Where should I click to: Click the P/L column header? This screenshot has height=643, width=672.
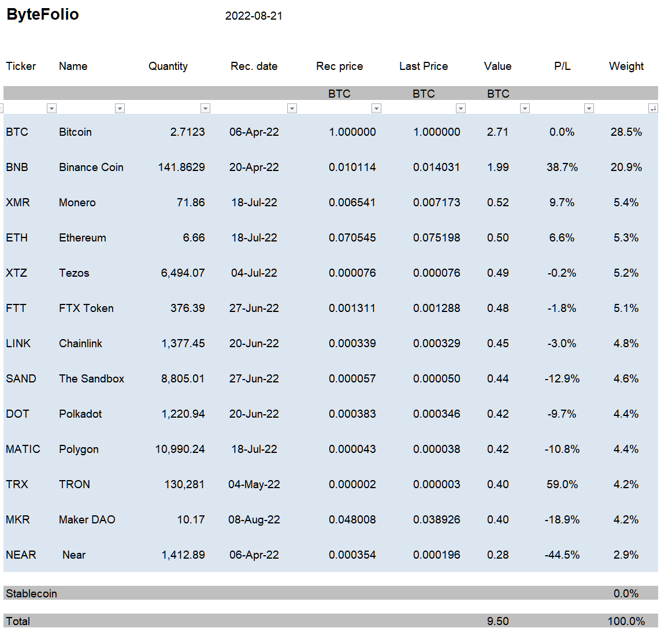point(562,66)
